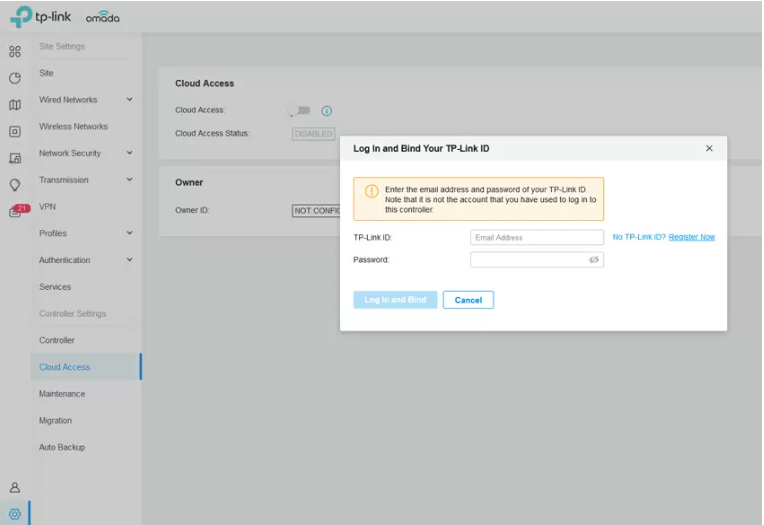Click the Cancel button in dialog
This screenshot has width=764, height=525.
point(468,300)
